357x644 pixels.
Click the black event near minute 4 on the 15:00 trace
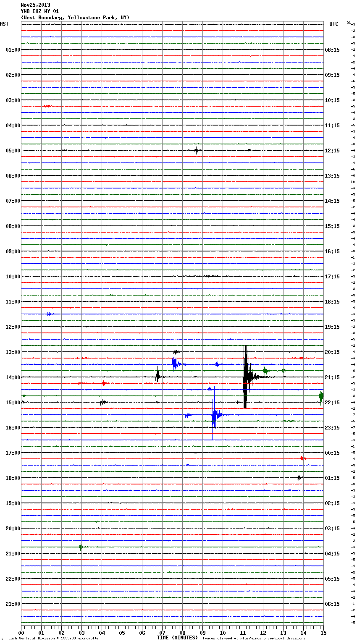tap(102, 402)
